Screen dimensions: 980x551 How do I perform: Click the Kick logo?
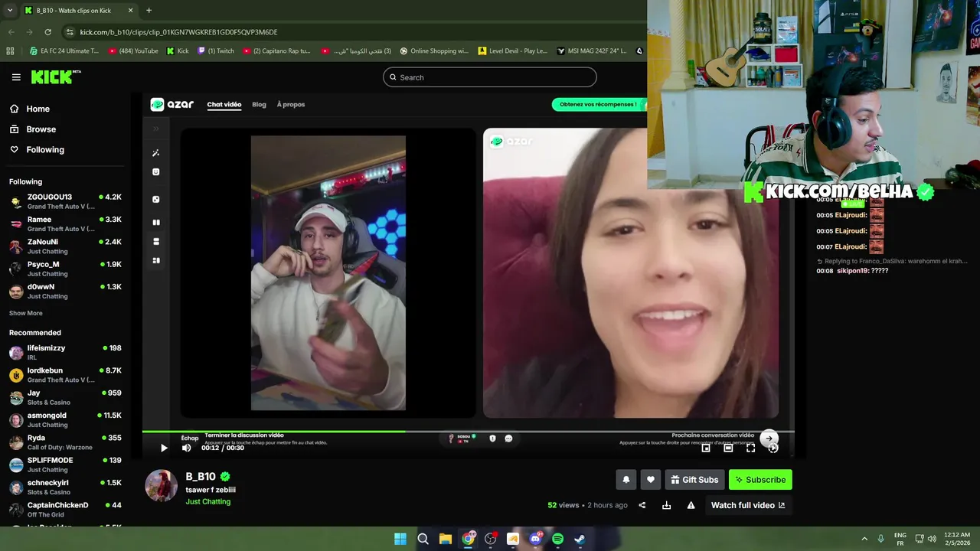point(55,77)
